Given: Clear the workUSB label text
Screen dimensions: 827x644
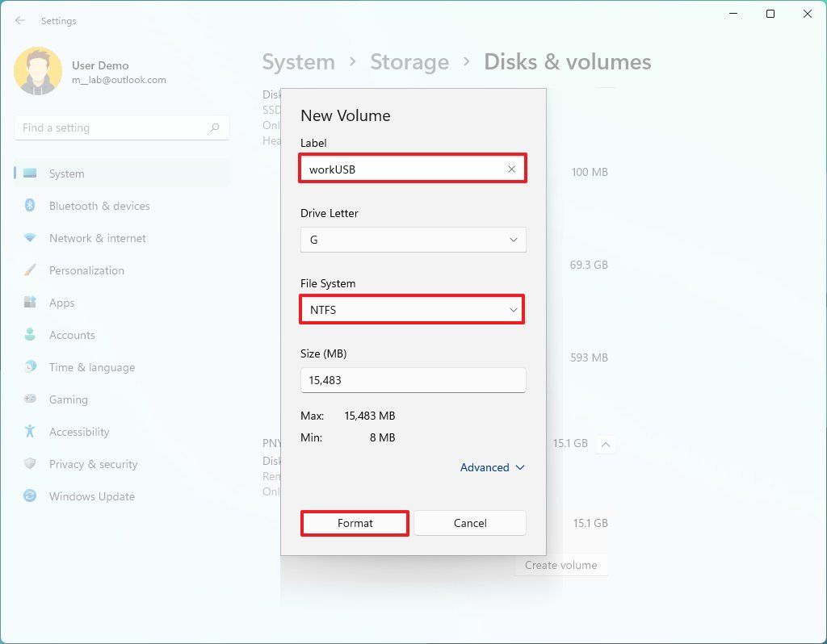Looking at the screenshot, I should [511, 169].
